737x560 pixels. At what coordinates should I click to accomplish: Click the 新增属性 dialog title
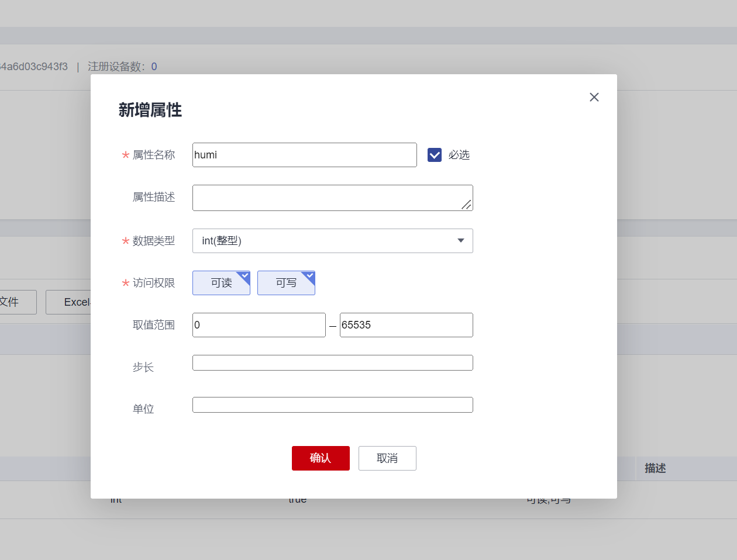pyautogui.click(x=150, y=110)
